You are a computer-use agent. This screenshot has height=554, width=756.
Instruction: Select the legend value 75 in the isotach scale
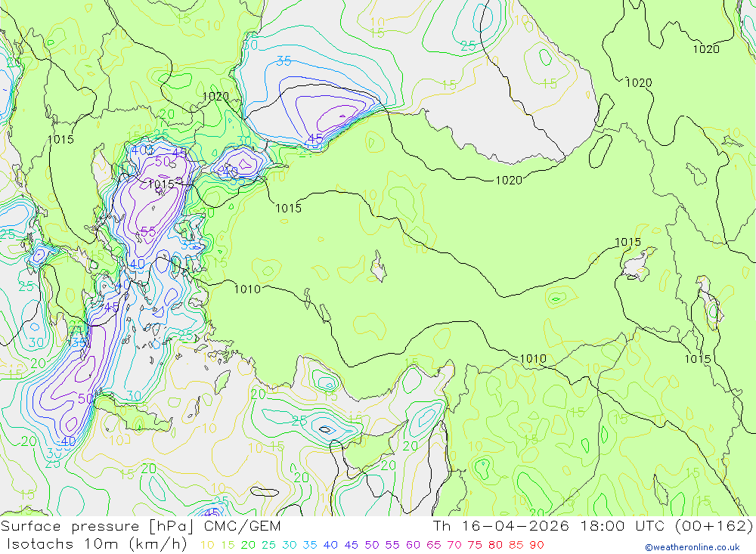pos(475,546)
